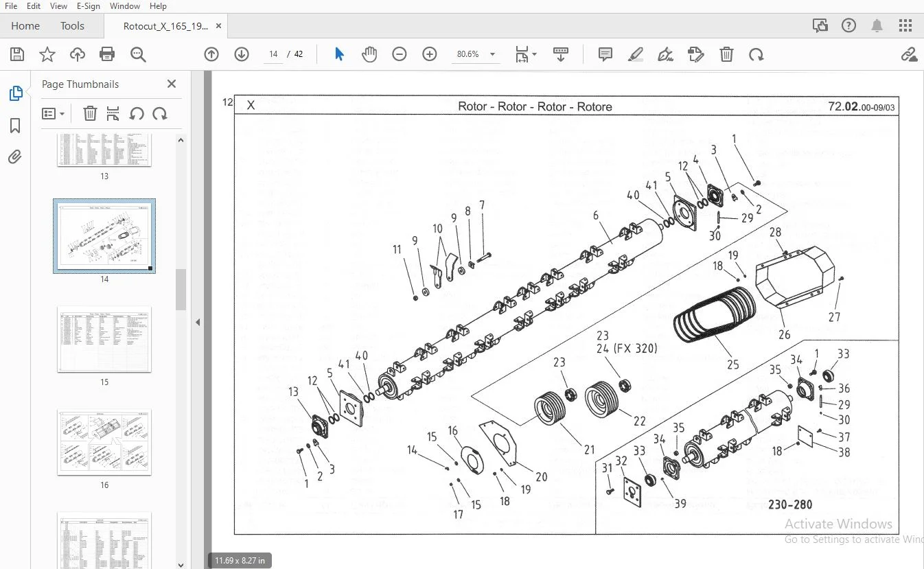
Task: Click the insert page break icon in thumbnails panel
Action: [113, 113]
